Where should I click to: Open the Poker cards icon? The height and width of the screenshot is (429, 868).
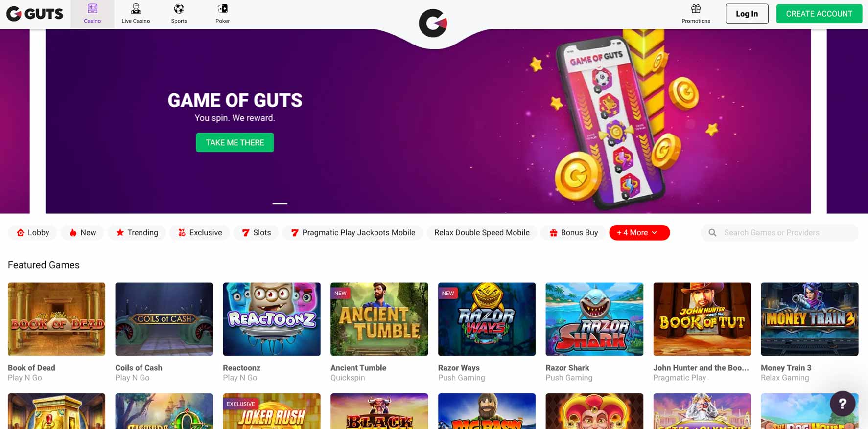(x=223, y=9)
